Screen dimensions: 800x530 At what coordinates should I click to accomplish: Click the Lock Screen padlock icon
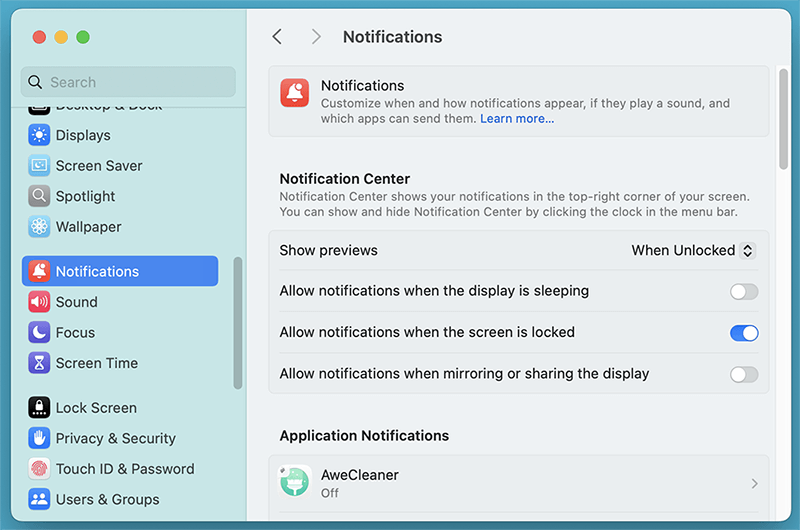[39, 408]
